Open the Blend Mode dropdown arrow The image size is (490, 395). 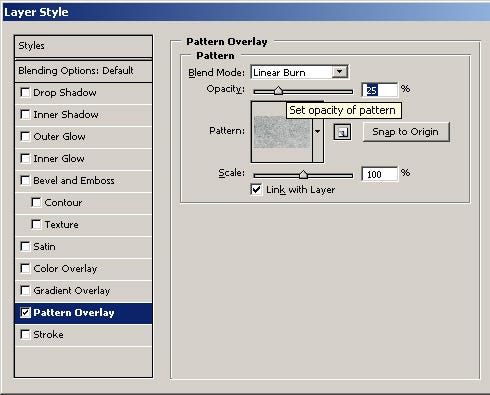click(340, 72)
